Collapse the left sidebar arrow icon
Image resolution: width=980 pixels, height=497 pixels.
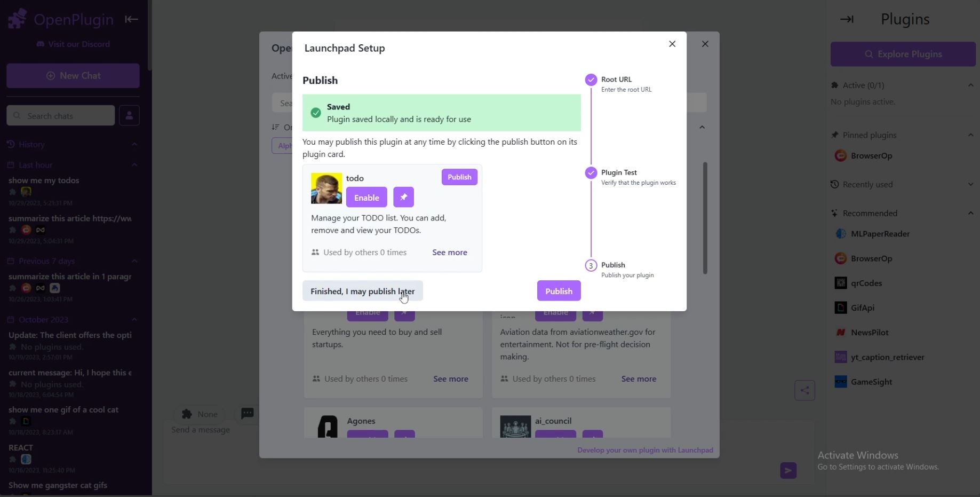(x=131, y=19)
